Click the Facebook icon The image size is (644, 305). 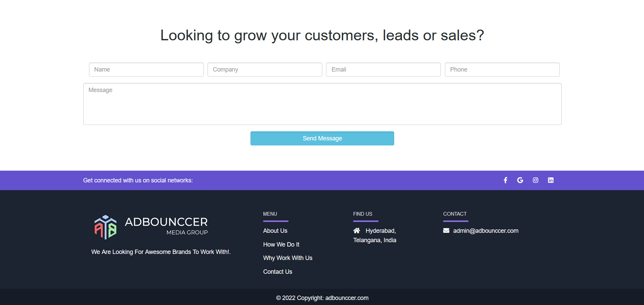[505, 180]
